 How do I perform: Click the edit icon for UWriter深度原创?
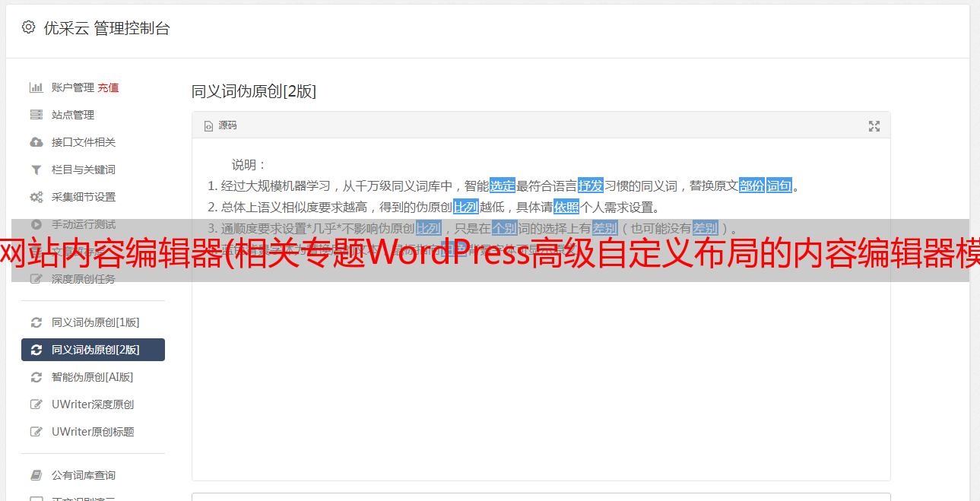[36, 404]
